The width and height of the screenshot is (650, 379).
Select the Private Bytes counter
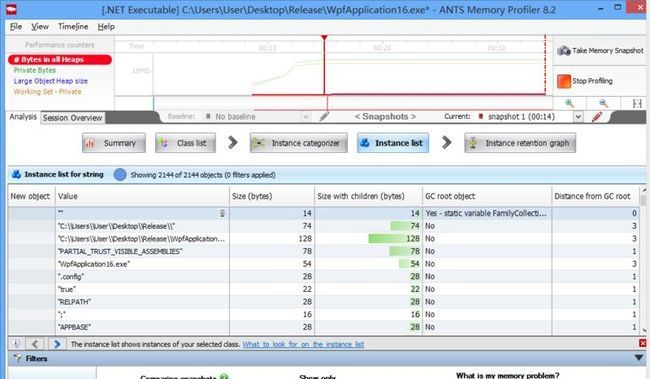click(x=35, y=70)
